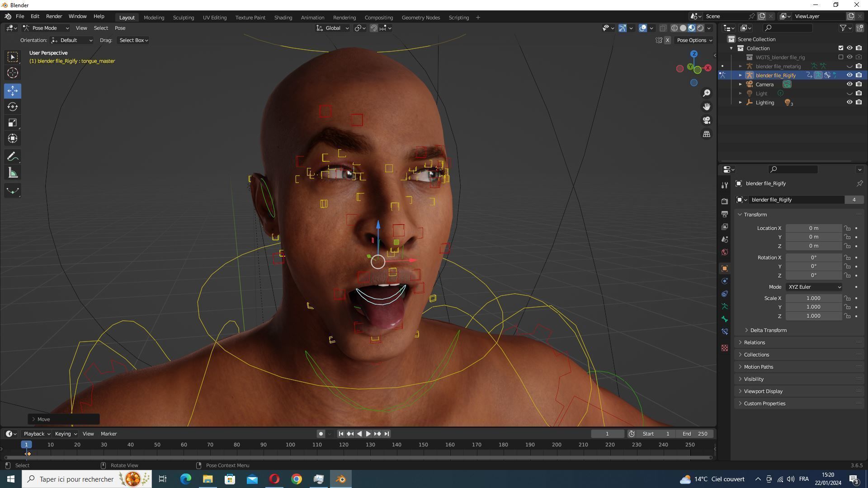868x488 pixels.
Task: Select the Rotate tool in toolbar
Action: pos(13,107)
